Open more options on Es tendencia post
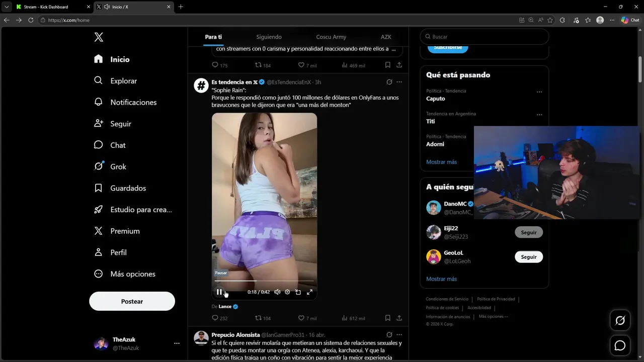644x362 pixels. coord(399,82)
